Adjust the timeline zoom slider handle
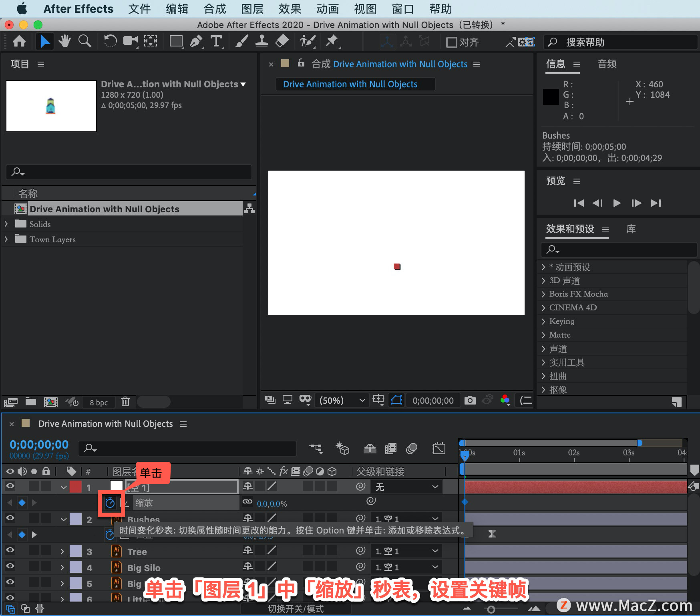 (491, 610)
